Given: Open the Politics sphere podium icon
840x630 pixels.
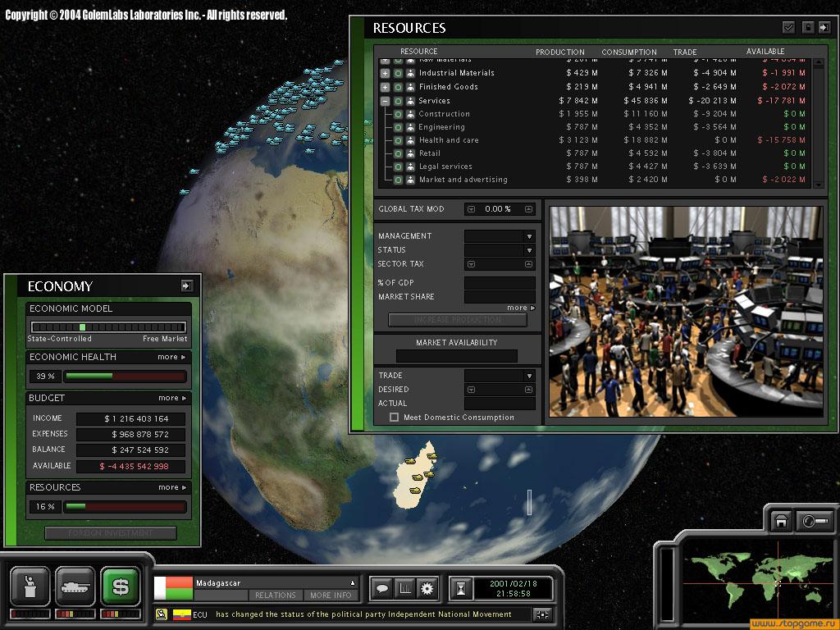Looking at the screenshot, I should pyautogui.click(x=31, y=587).
